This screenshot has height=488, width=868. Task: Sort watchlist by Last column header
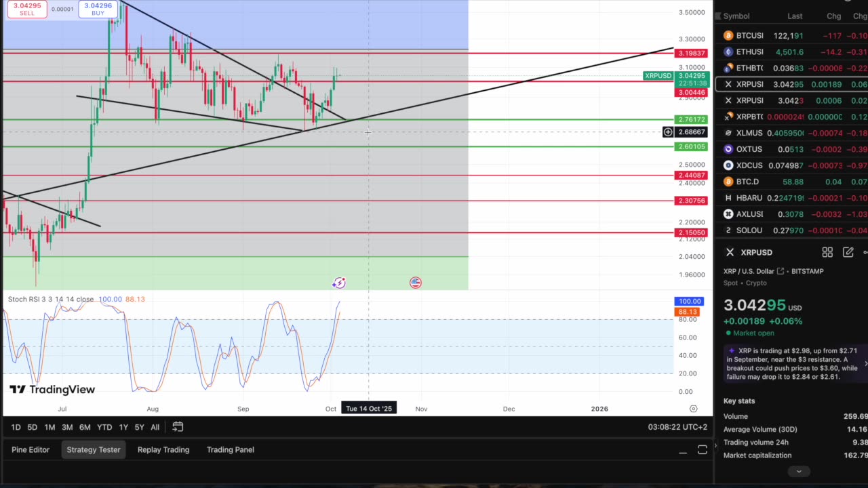(x=795, y=16)
